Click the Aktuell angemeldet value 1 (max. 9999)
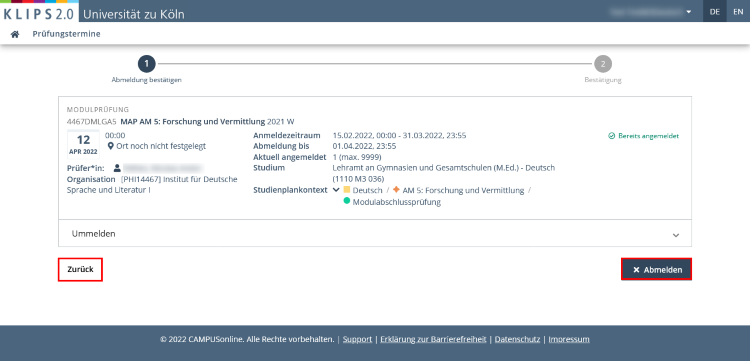This screenshot has width=750, height=361. [x=357, y=157]
